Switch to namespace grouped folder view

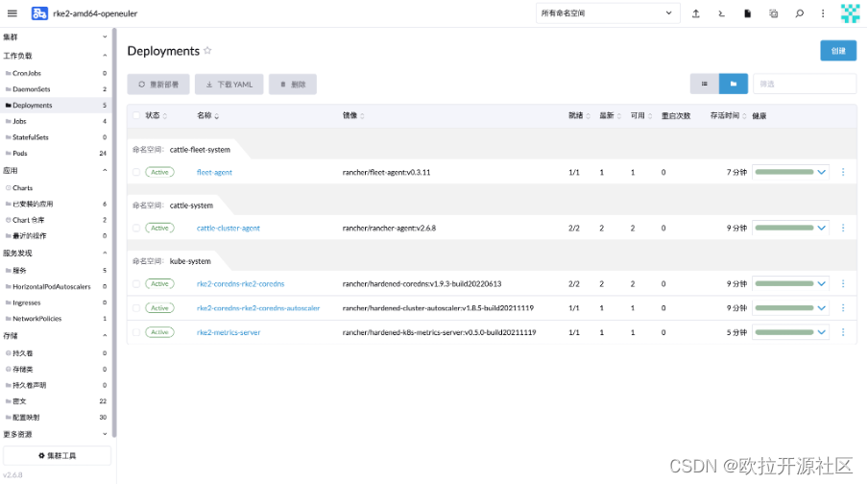click(734, 84)
